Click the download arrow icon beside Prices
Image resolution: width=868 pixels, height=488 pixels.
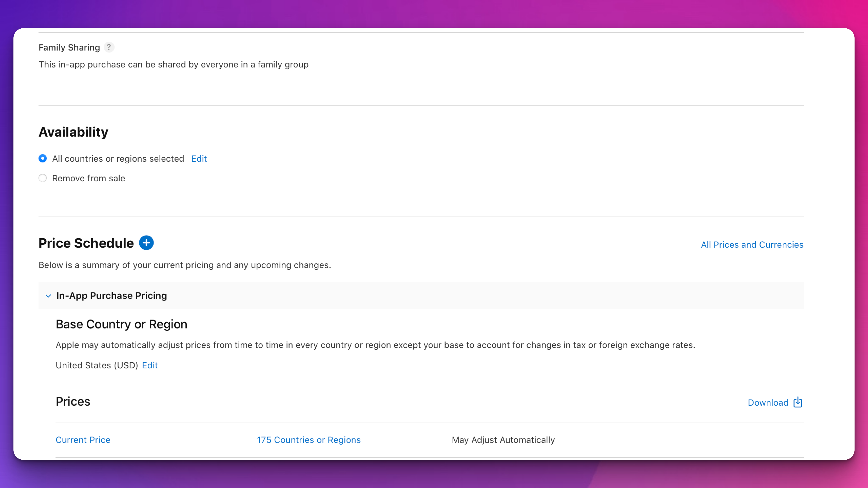coord(798,402)
